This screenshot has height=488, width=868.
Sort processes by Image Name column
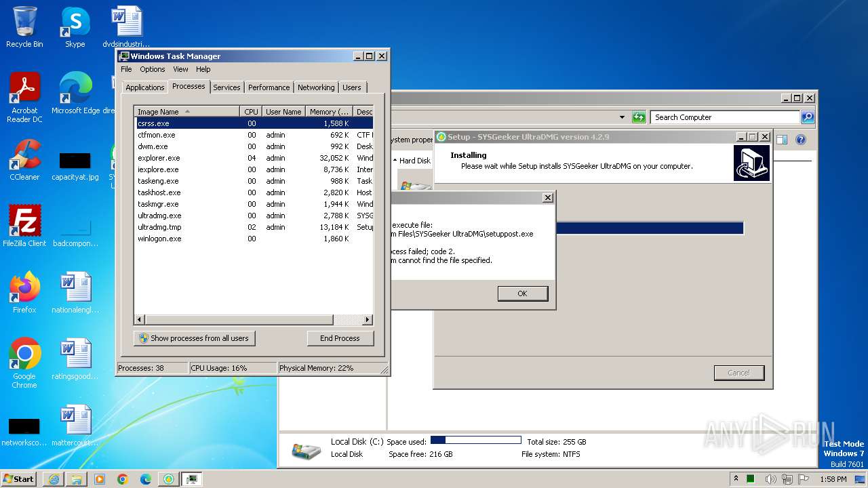187,112
